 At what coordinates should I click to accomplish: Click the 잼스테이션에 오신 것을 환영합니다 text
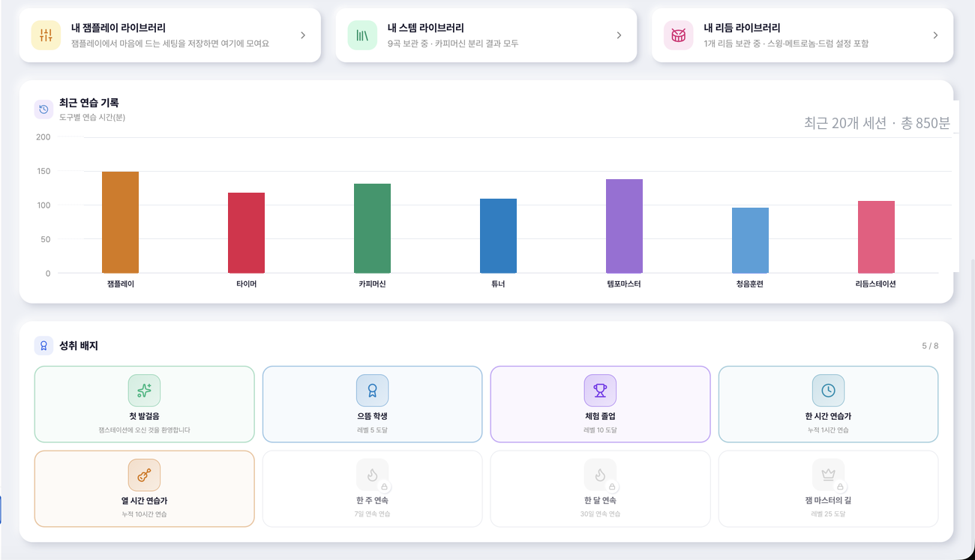coord(144,430)
